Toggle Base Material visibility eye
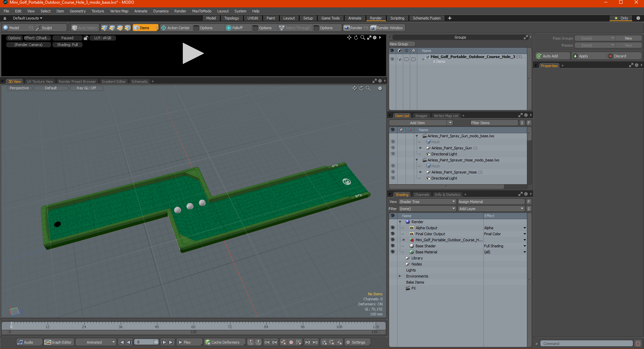644x349 pixels. pos(392,252)
